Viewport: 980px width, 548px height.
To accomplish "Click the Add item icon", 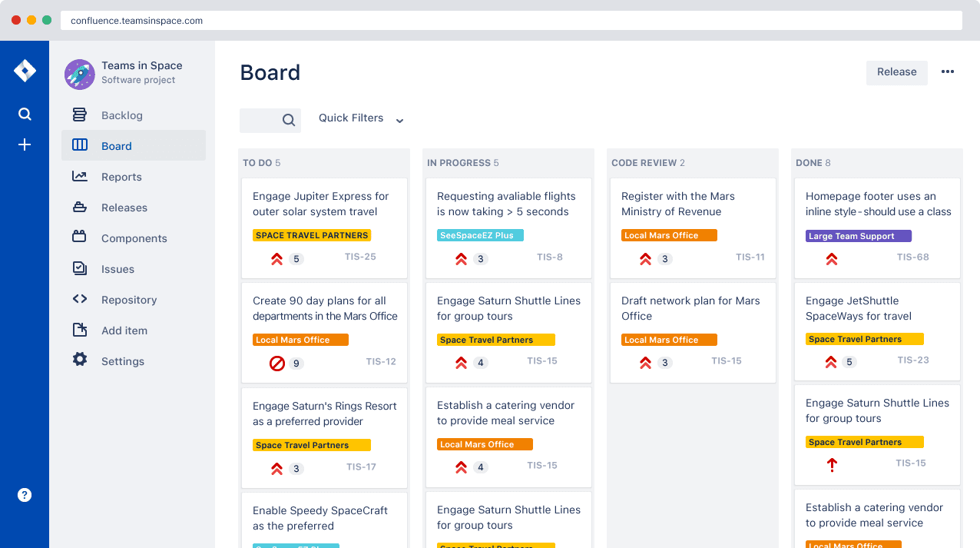I will 79,330.
